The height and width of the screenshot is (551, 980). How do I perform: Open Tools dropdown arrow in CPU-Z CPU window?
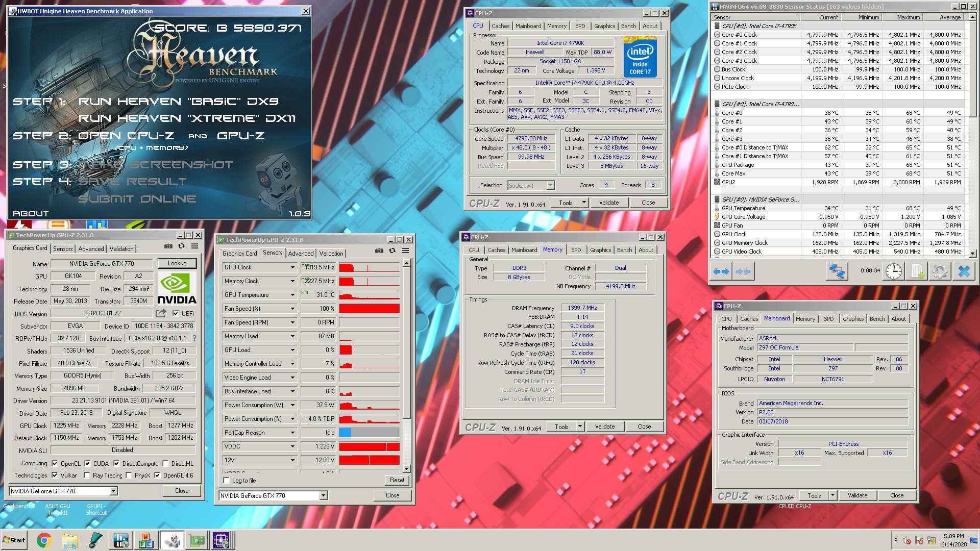584,203
